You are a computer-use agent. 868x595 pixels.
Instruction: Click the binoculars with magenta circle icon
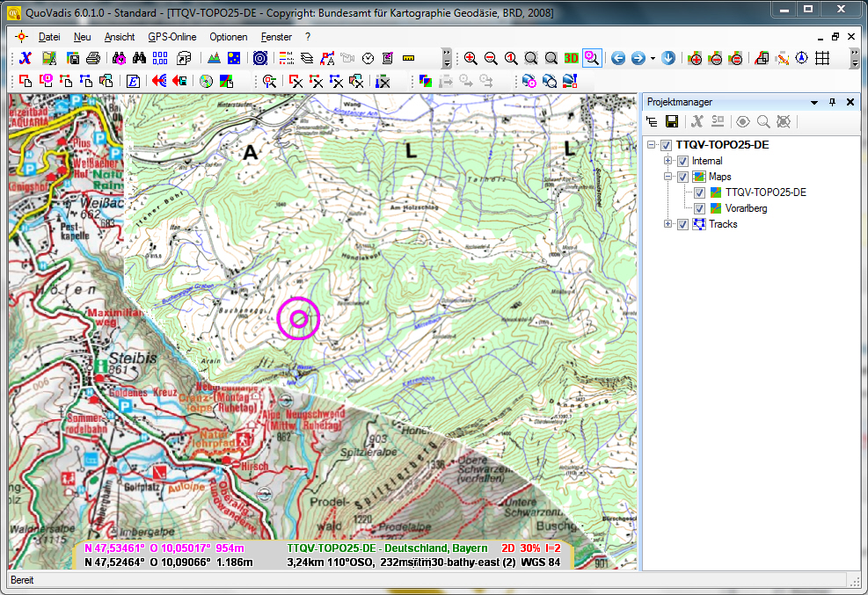(119, 58)
